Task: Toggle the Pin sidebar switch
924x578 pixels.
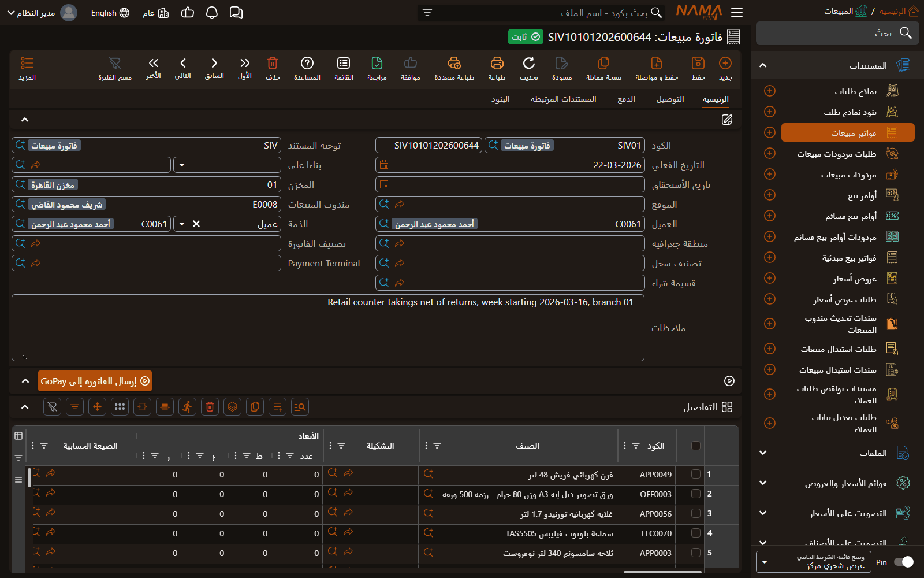Action: click(x=903, y=562)
